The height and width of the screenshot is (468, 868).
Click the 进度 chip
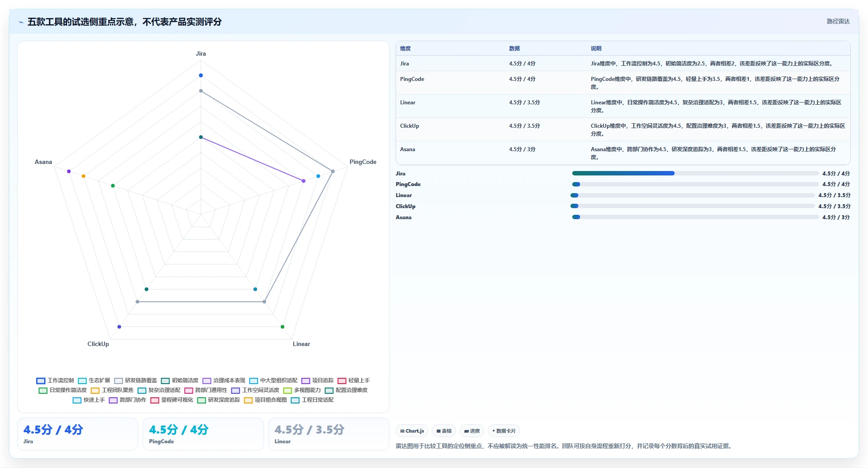point(472,431)
